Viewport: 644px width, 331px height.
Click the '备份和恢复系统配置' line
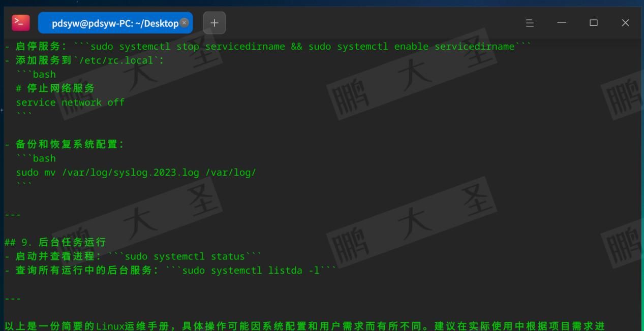[x=65, y=144]
